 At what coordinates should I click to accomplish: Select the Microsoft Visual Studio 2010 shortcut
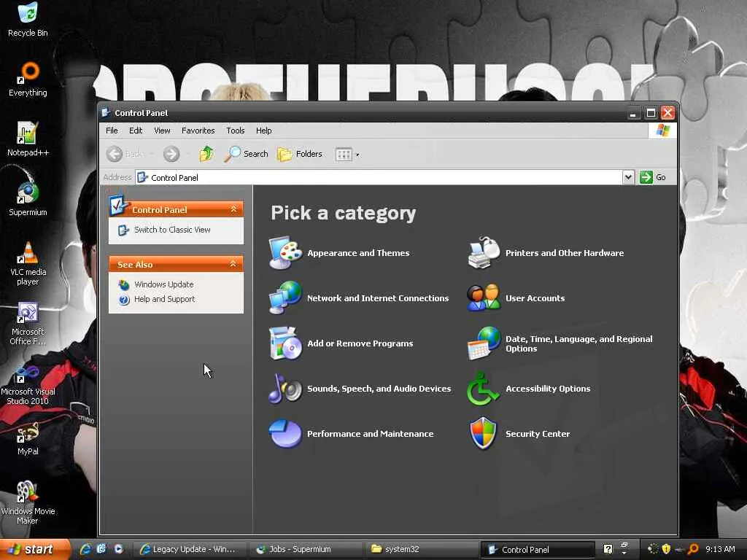[28, 384]
